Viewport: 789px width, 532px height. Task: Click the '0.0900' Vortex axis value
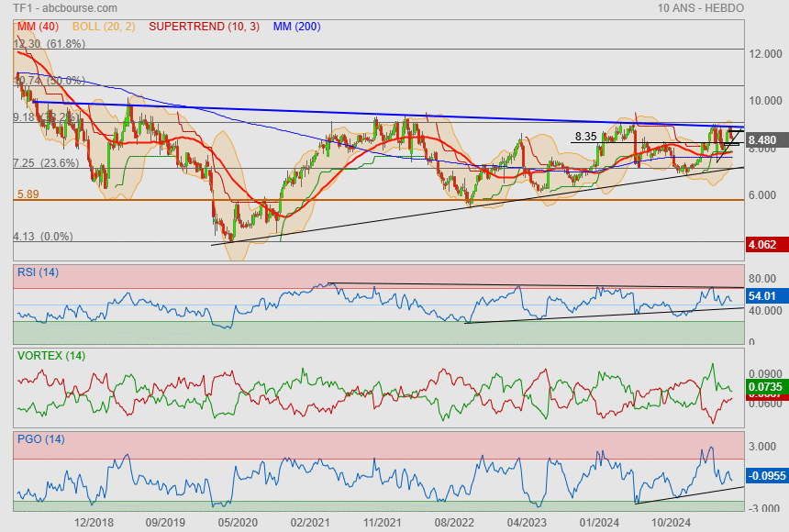(x=765, y=374)
